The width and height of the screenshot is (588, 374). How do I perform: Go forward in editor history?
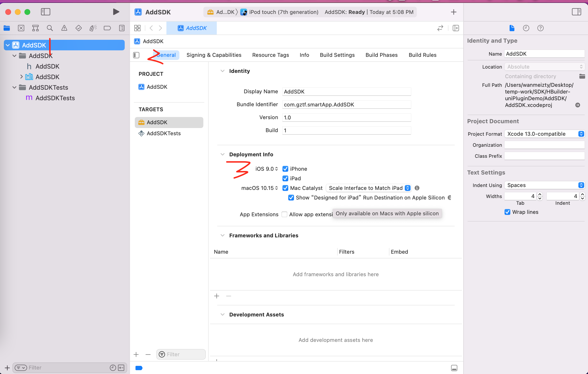click(x=160, y=28)
